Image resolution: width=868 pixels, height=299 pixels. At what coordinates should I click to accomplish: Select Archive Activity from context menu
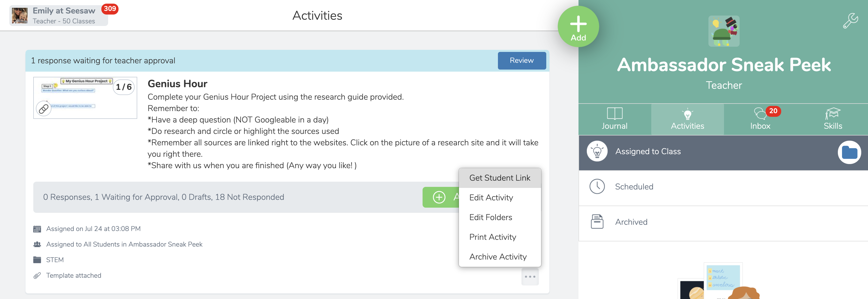(497, 256)
